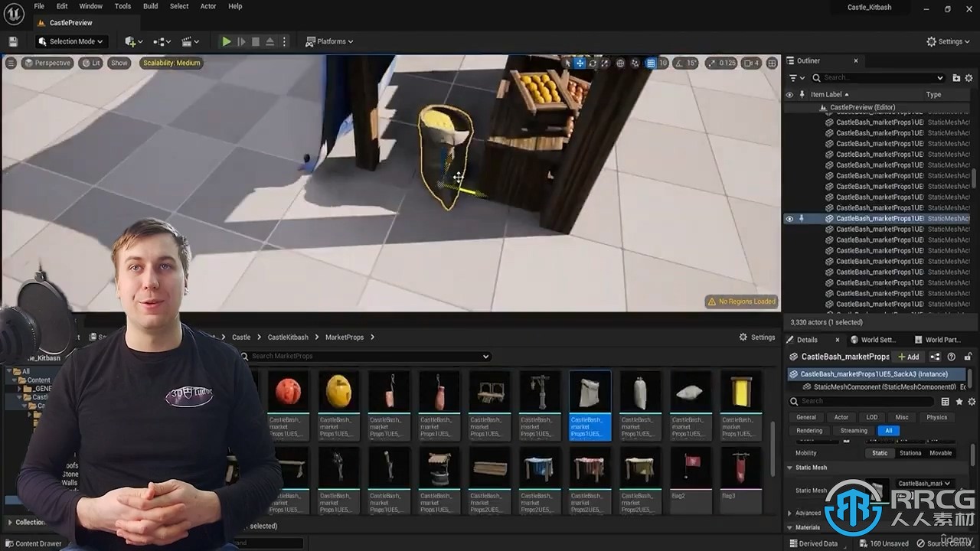Image resolution: width=980 pixels, height=551 pixels.
Task: Open the Platforms dropdown
Action: pos(329,41)
